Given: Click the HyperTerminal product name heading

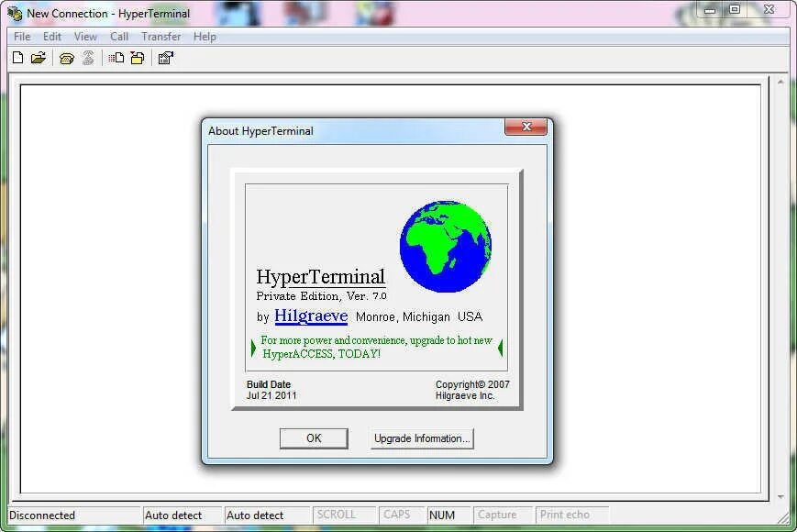Looking at the screenshot, I should pos(320,276).
